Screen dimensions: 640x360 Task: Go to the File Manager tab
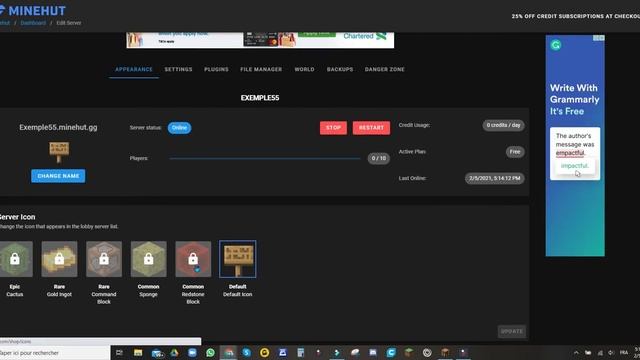pyautogui.click(x=261, y=69)
